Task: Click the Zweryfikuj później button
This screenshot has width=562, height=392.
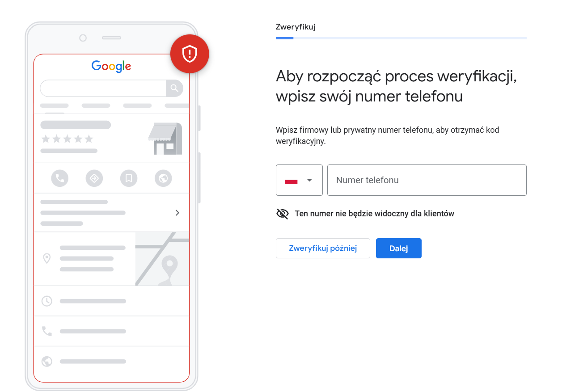Action: point(323,249)
